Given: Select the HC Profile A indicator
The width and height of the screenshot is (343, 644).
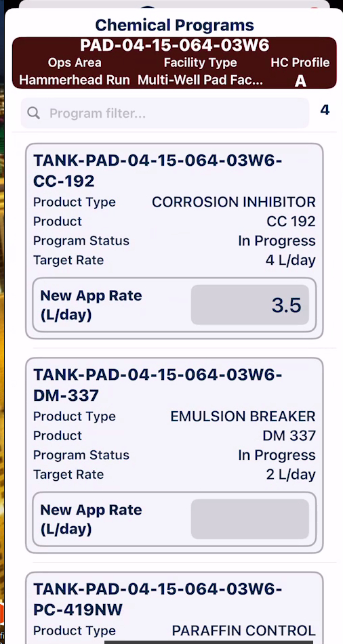Looking at the screenshot, I should tap(300, 81).
